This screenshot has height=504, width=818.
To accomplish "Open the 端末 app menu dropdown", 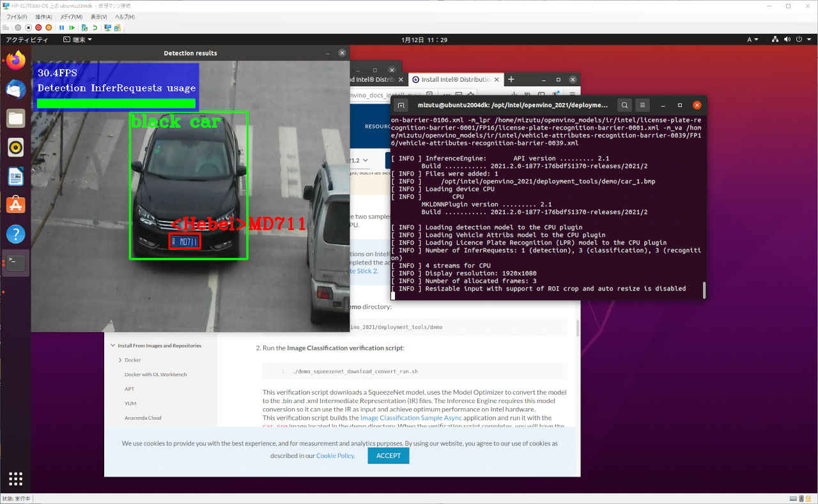I will (77, 40).
